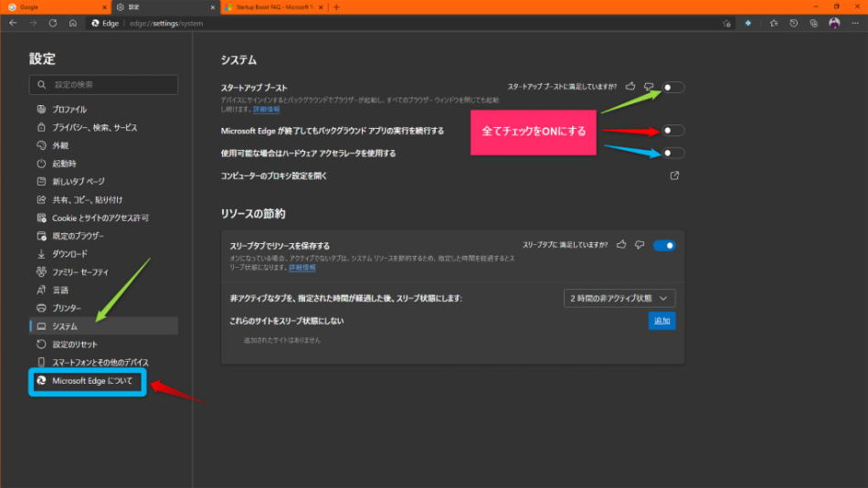Toggle バックグラウンド アプリの実行を続行する switch
Viewport: 868px width, 488px height.
[673, 130]
